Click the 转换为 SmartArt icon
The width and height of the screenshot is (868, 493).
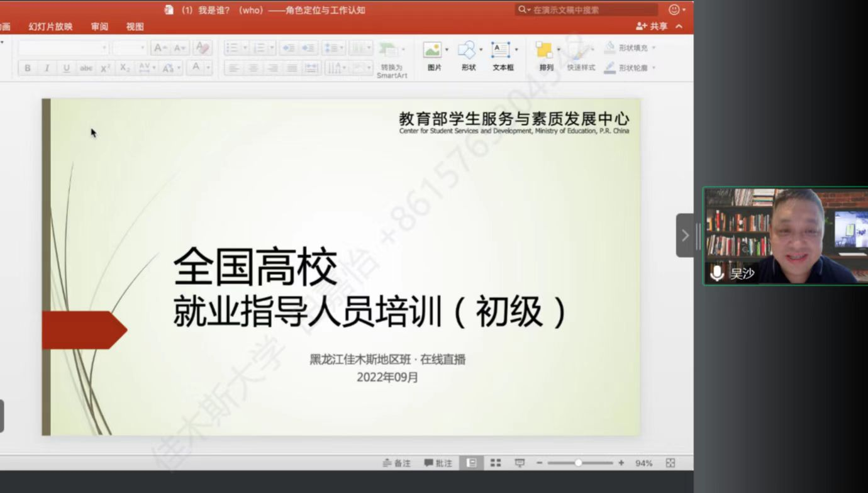389,50
